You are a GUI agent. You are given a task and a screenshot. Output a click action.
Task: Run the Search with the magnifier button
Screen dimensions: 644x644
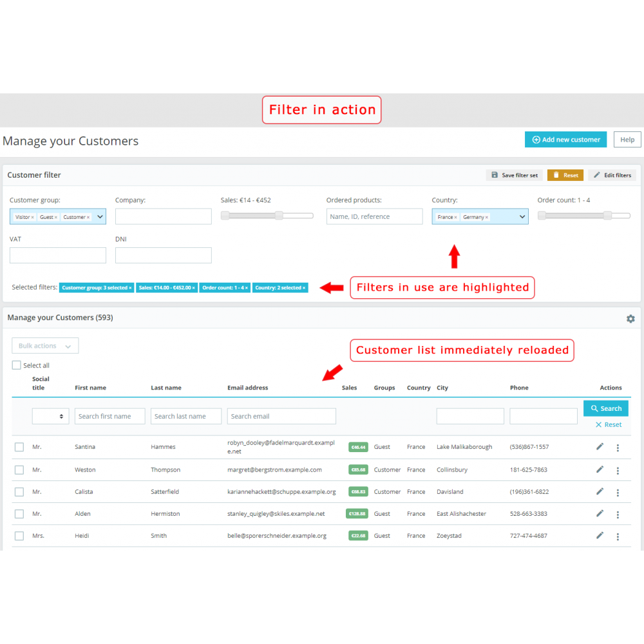pyautogui.click(x=605, y=408)
